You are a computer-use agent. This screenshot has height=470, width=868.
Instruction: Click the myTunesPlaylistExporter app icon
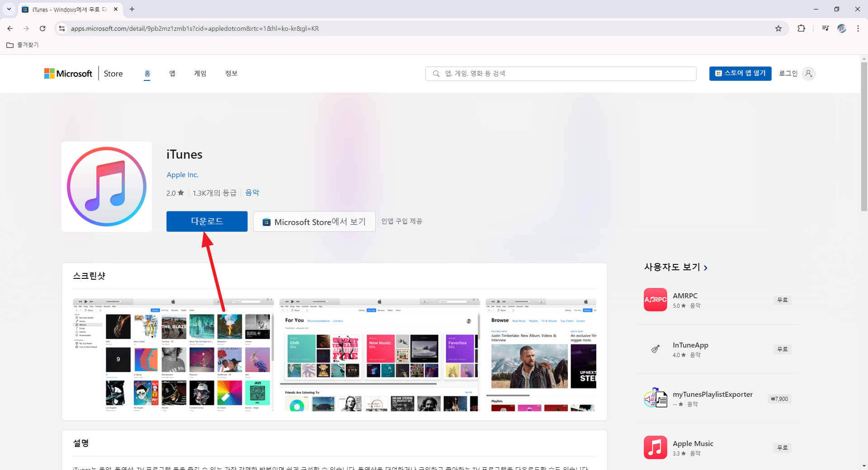[x=656, y=398]
